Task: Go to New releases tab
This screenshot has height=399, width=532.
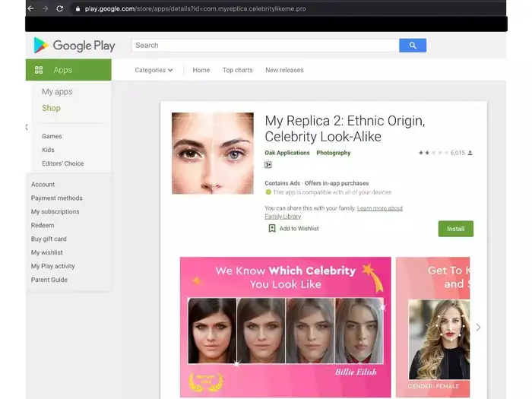Action: tap(284, 70)
